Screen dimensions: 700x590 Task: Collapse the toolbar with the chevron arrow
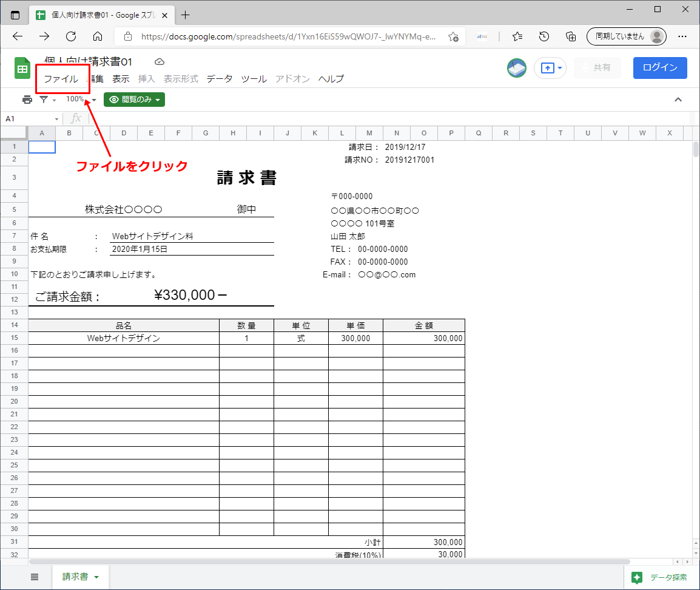click(678, 98)
